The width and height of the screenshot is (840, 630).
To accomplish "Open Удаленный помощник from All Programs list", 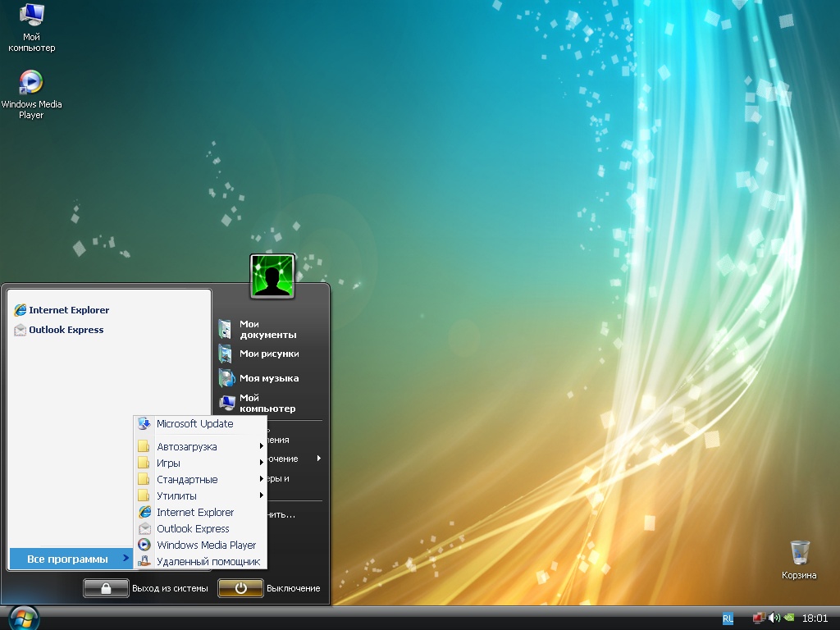I will click(200, 561).
